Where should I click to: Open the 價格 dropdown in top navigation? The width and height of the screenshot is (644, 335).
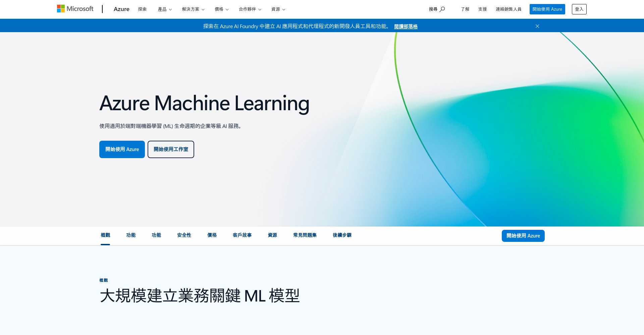(x=221, y=9)
